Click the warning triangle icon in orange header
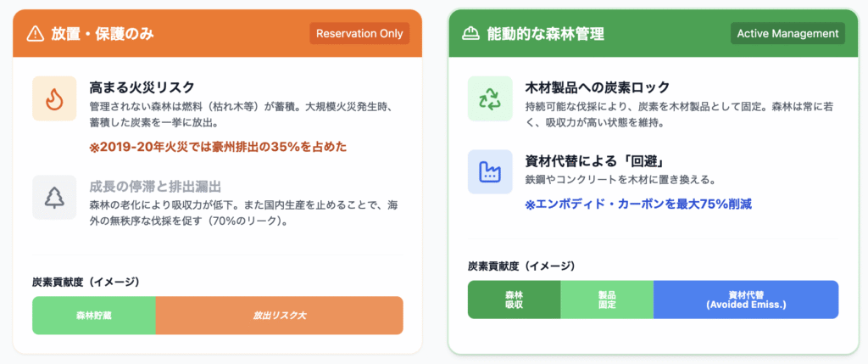868x364 pixels. click(35, 34)
